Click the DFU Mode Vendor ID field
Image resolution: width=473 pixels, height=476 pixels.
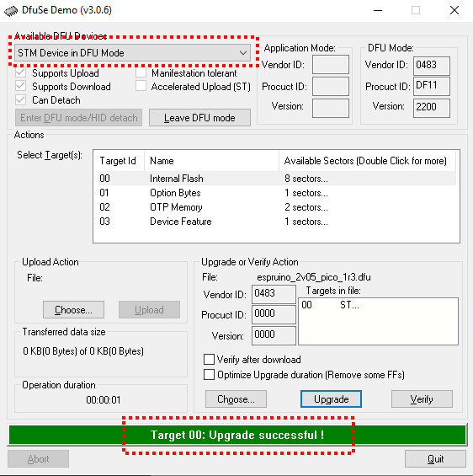click(x=432, y=65)
